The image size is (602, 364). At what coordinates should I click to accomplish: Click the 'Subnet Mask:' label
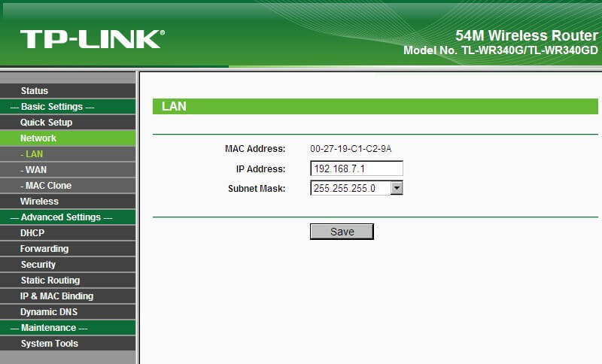point(257,188)
